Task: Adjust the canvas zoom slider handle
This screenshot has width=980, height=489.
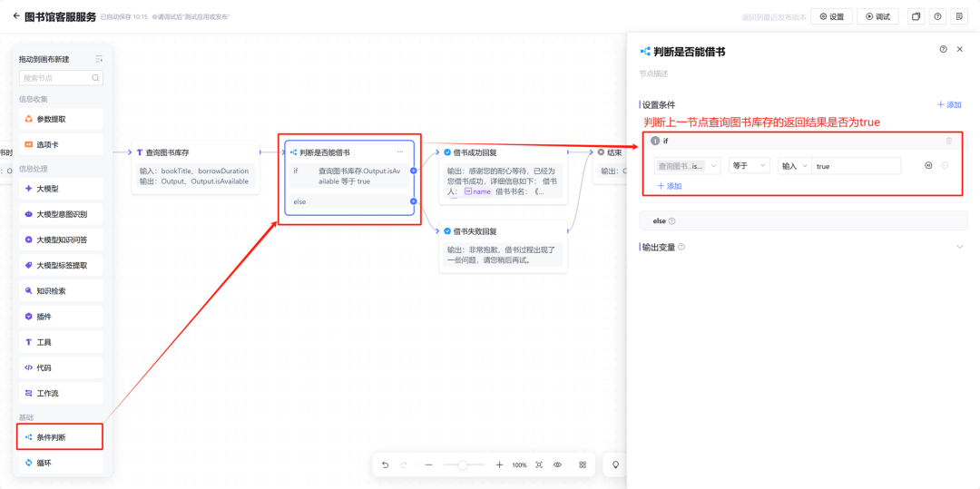Action: (463, 465)
